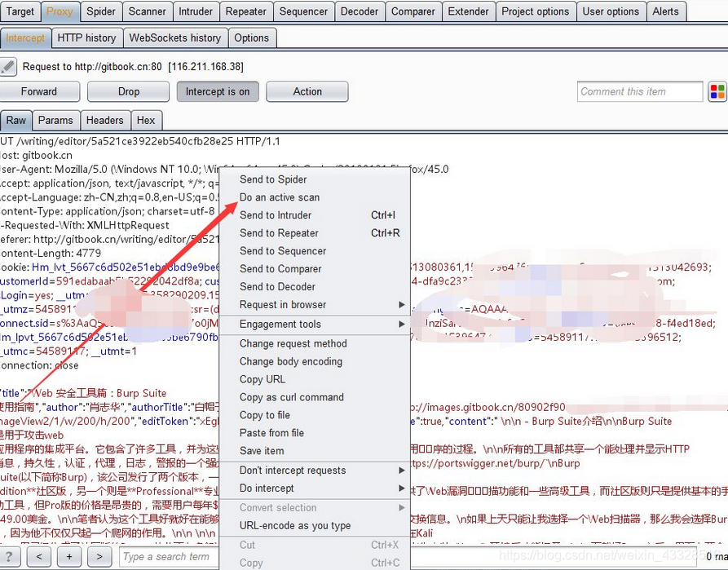This screenshot has width=728, height=570.
Task: Switch to Params view tab
Action: (55, 121)
